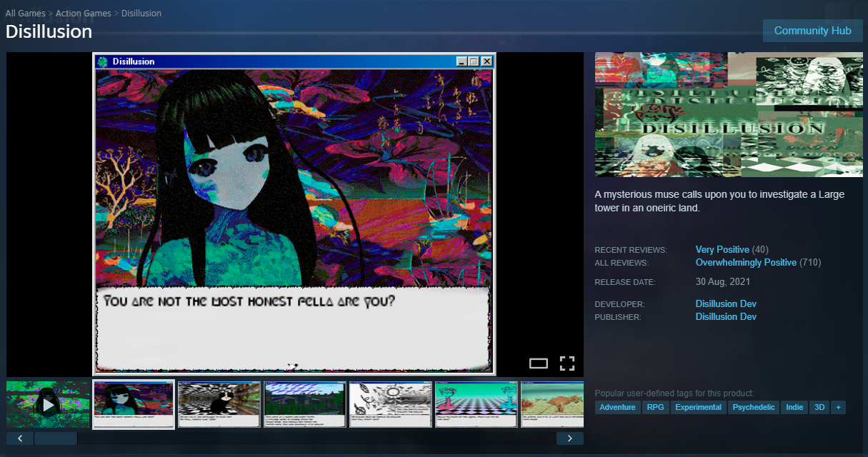The height and width of the screenshot is (457, 868).
Task: Select the dark-haired girl screenshot thumbnail
Action: pos(134,405)
